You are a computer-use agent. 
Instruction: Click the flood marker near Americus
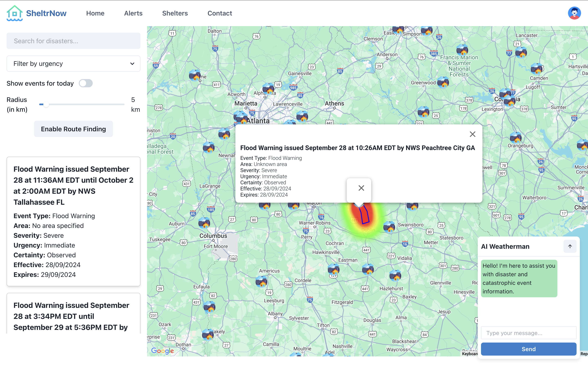262,282
